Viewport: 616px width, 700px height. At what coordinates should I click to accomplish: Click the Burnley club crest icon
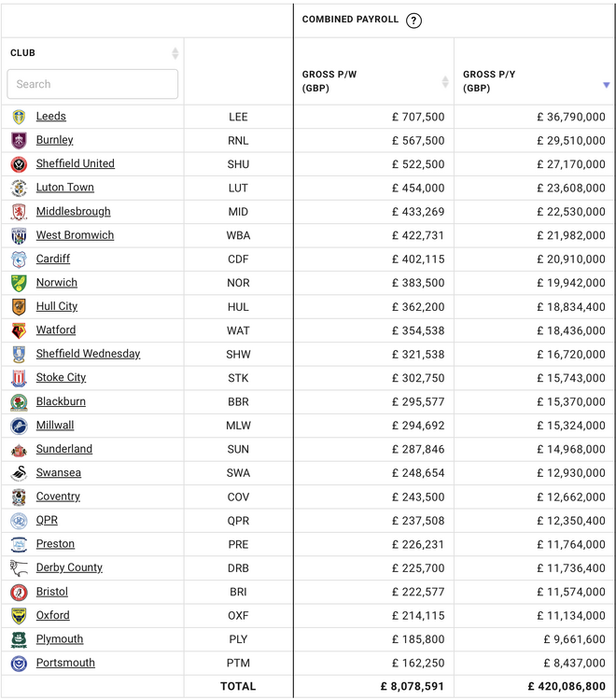click(19, 141)
